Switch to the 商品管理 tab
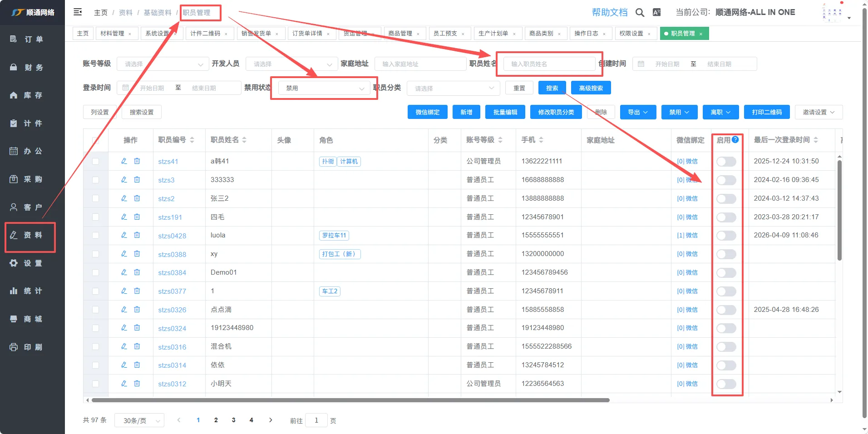The width and height of the screenshot is (868, 434). 400,34
